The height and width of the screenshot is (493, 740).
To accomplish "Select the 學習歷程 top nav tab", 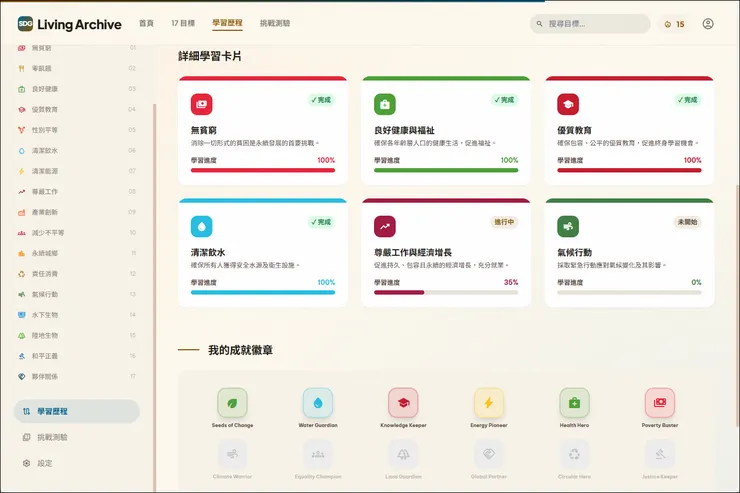I will point(227,23).
